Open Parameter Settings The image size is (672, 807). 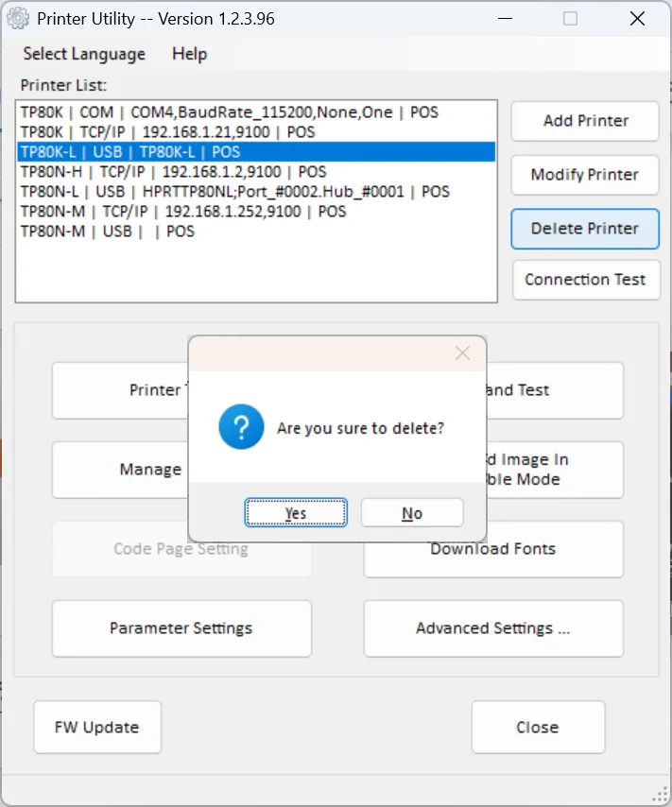181,628
